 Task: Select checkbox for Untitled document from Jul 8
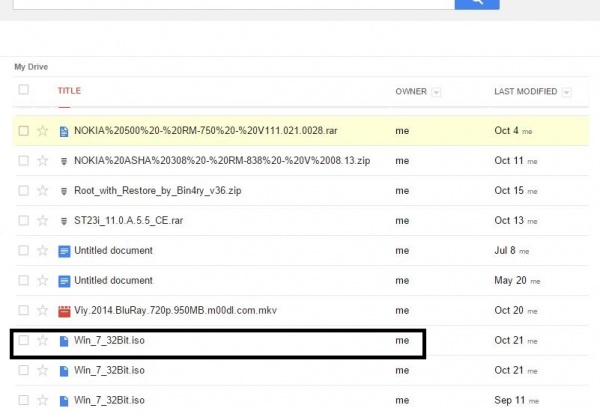24,250
